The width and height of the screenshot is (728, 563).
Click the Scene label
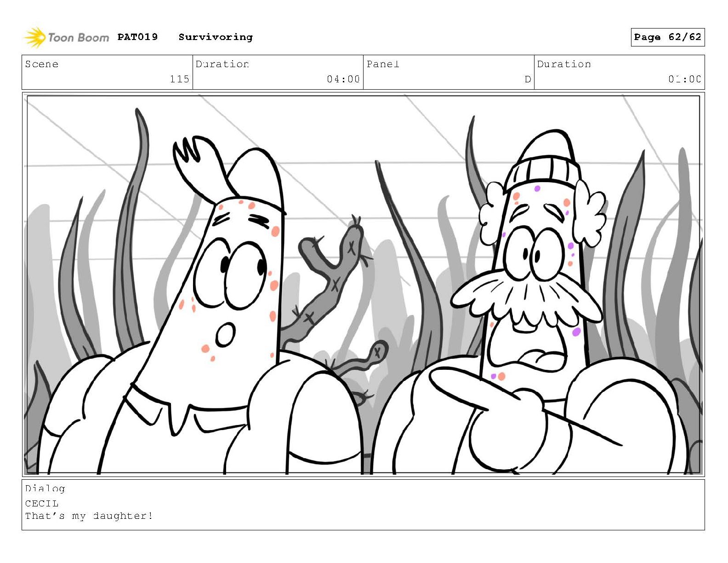click(x=42, y=64)
